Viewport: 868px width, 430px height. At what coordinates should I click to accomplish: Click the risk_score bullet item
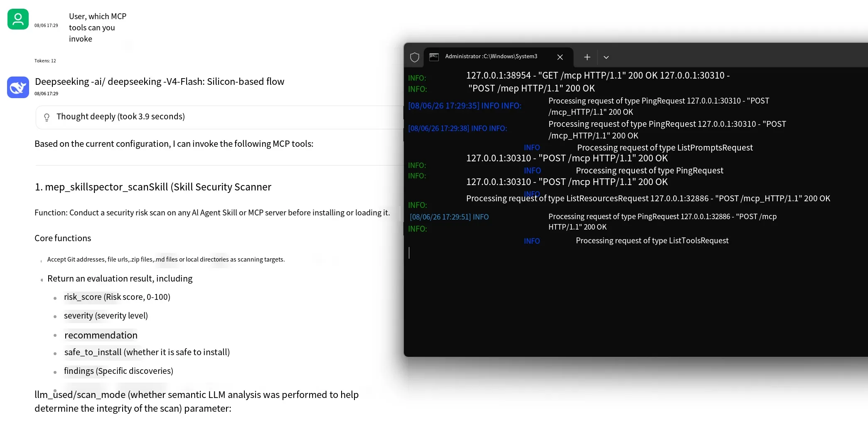click(117, 297)
